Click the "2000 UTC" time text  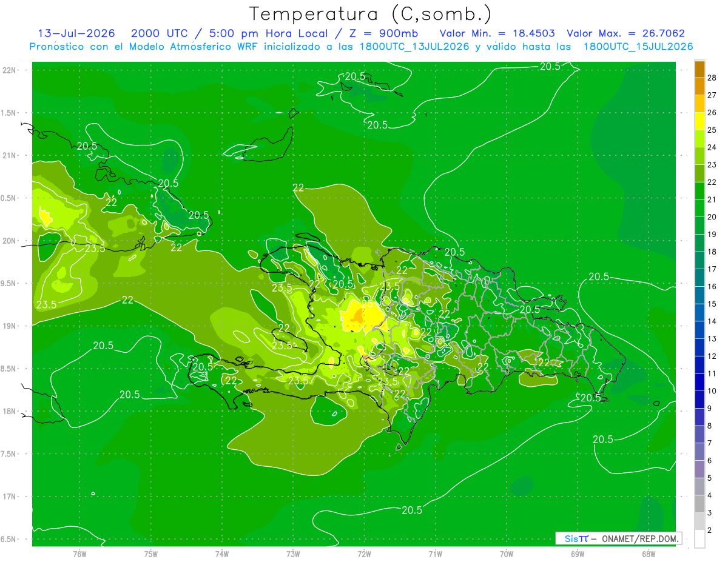161,34
